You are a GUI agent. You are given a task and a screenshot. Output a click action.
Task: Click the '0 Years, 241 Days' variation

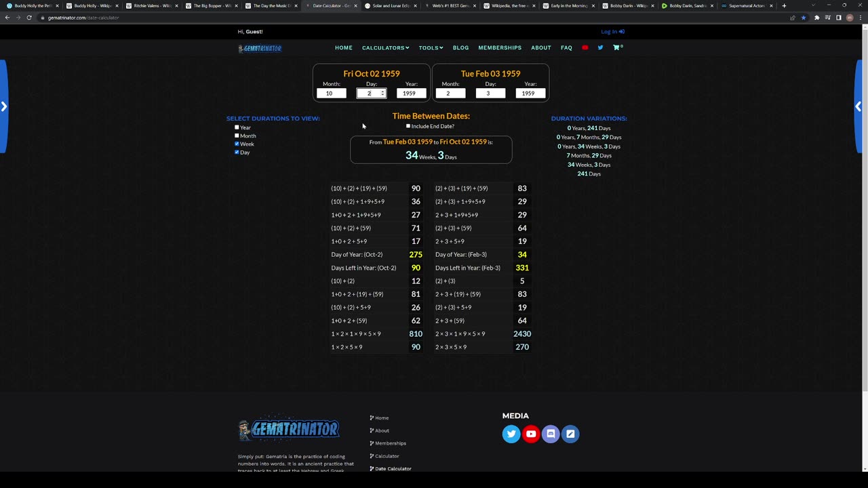pos(589,128)
